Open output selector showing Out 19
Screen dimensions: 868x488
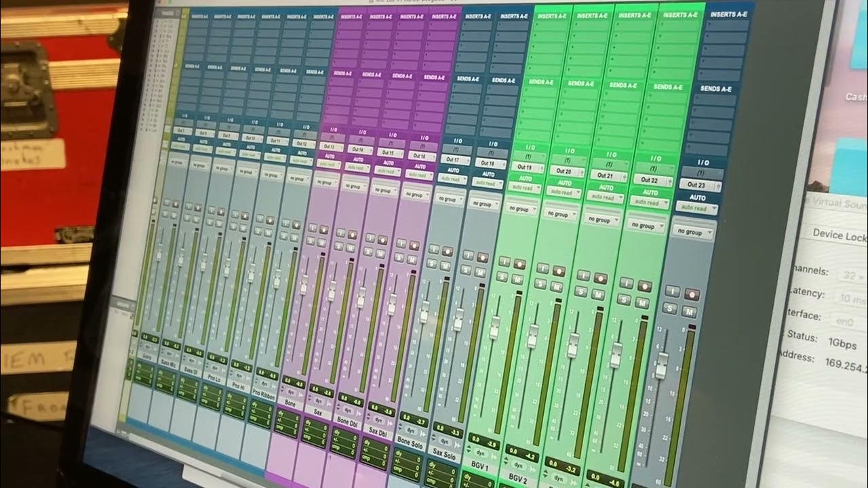(528, 167)
